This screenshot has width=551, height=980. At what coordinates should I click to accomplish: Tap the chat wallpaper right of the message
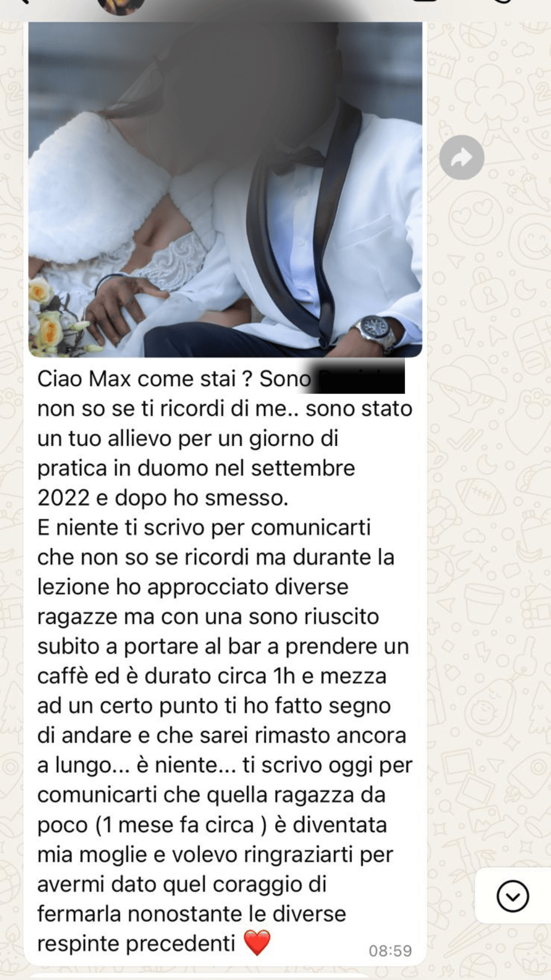(490, 561)
